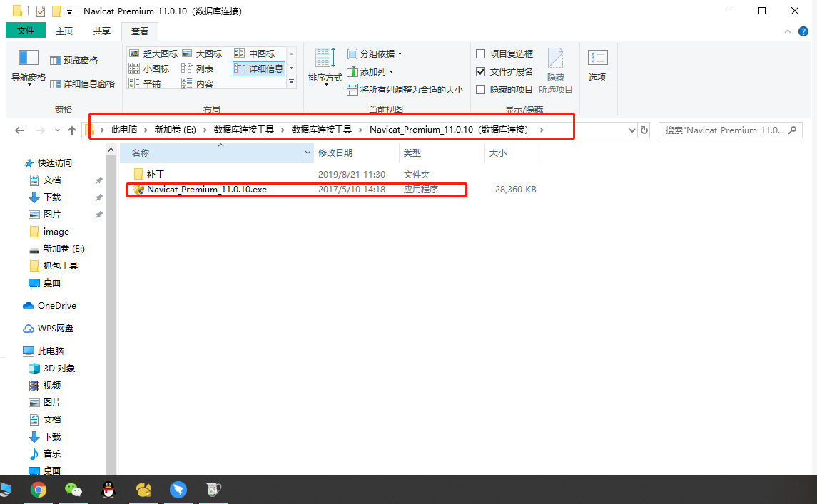Click 此电脑 in the address bar
817x504 pixels.
[124, 130]
